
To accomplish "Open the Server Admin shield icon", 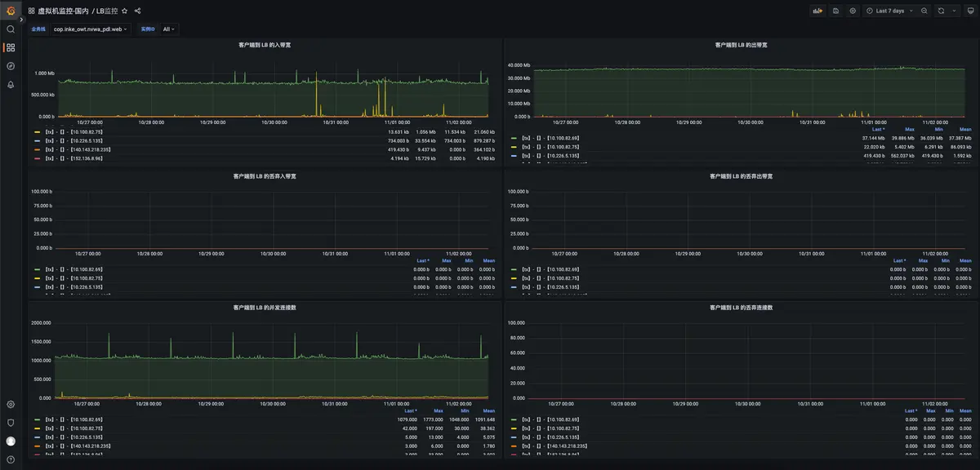I will (11, 423).
